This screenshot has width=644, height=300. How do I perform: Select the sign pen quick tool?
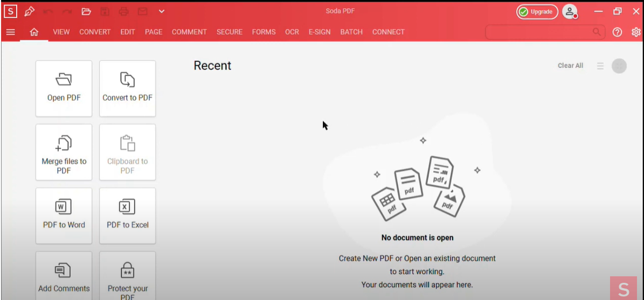29,11
